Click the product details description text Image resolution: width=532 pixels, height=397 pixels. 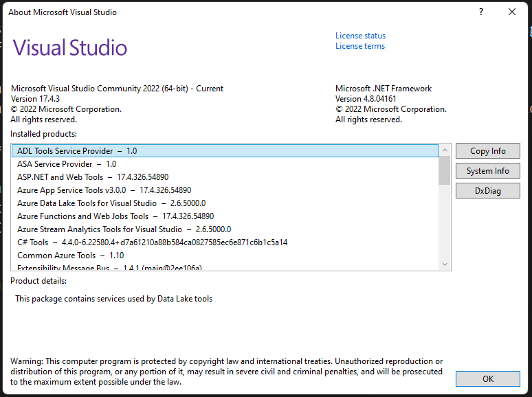pos(113,299)
